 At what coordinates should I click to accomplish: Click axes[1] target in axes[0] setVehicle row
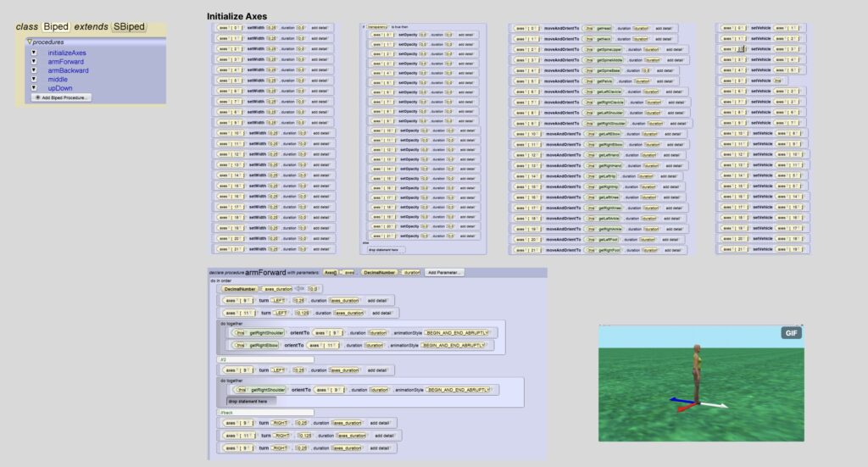pyautogui.click(x=787, y=28)
